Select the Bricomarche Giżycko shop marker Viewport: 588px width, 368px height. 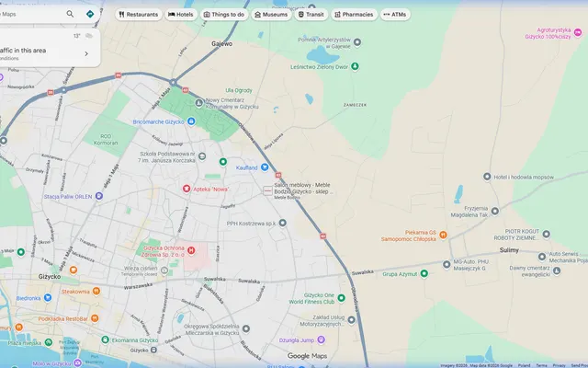pyautogui.click(x=191, y=121)
